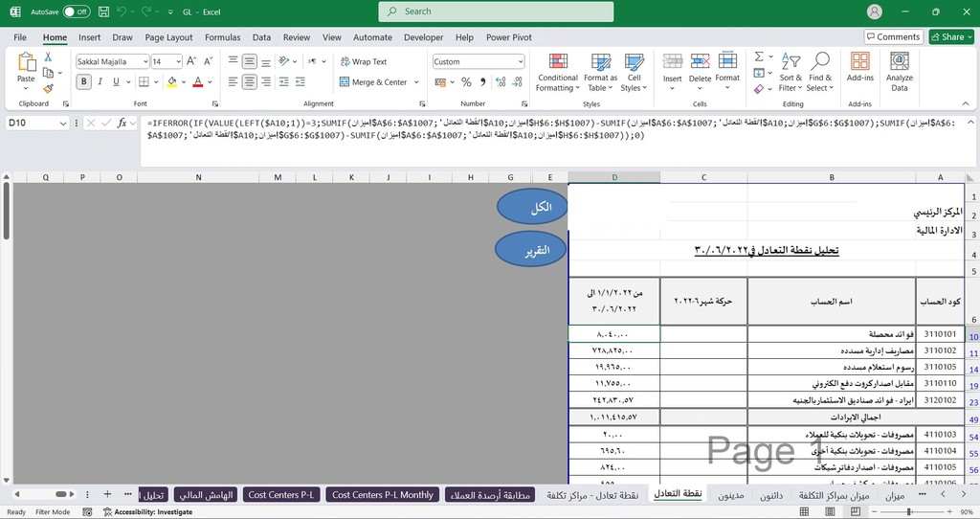Click the Format cells icon
The width and height of the screenshot is (980, 519).
point(727,61)
